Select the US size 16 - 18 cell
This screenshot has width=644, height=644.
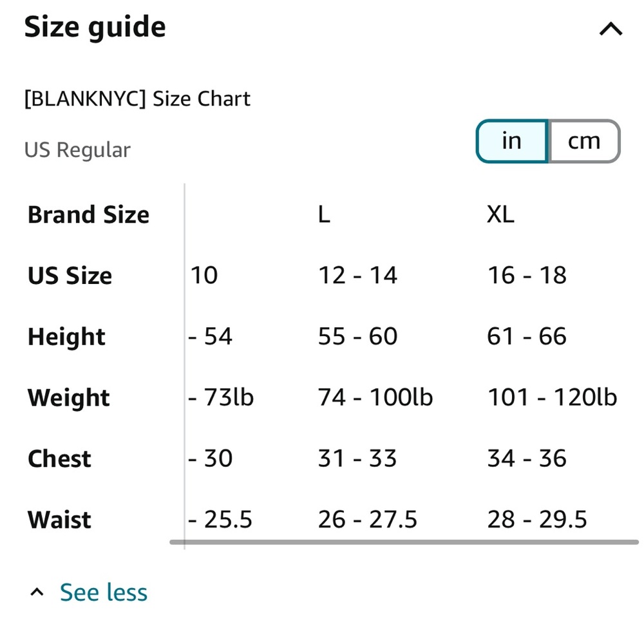coord(527,276)
